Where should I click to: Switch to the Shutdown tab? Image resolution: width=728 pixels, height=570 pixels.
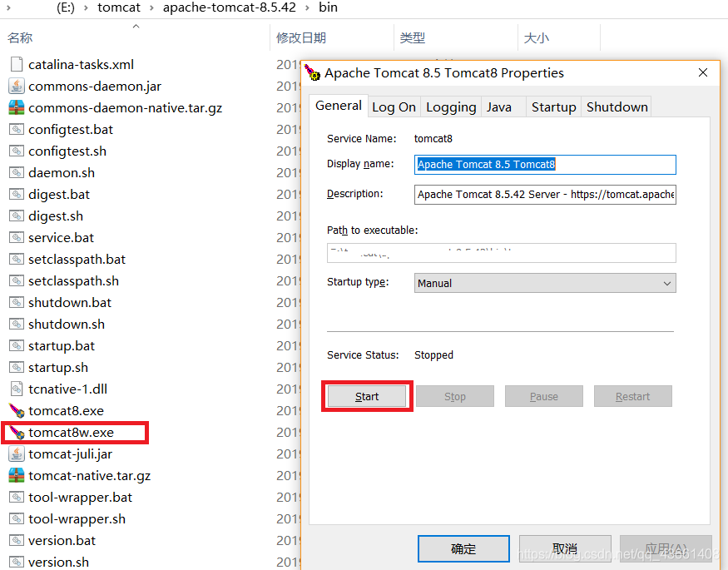pyautogui.click(x=617, y=107)
